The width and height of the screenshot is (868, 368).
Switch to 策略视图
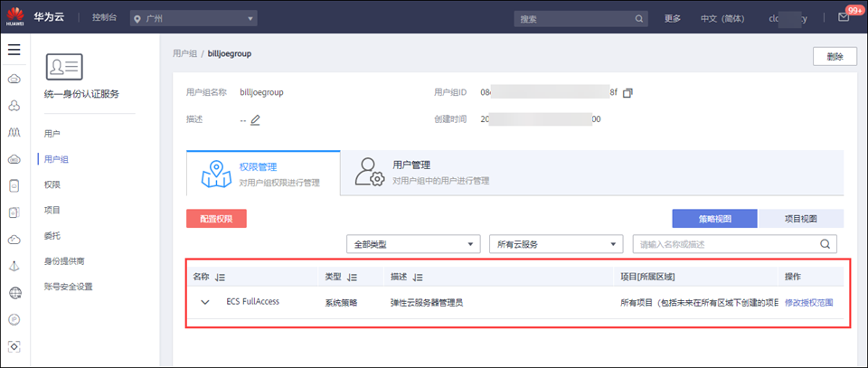coord(714,219)
